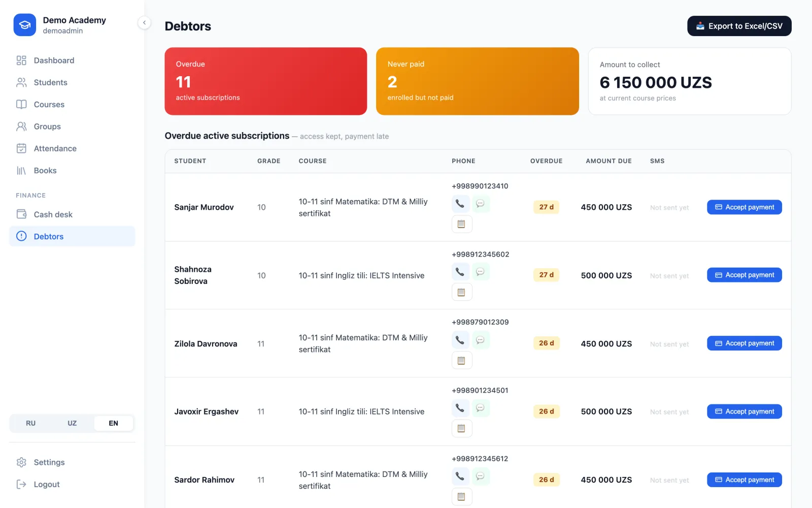Click the red Overdue summary card
The width and height of the screenshot is (812, 508).
pyautogui.click(x=265, y=81)
